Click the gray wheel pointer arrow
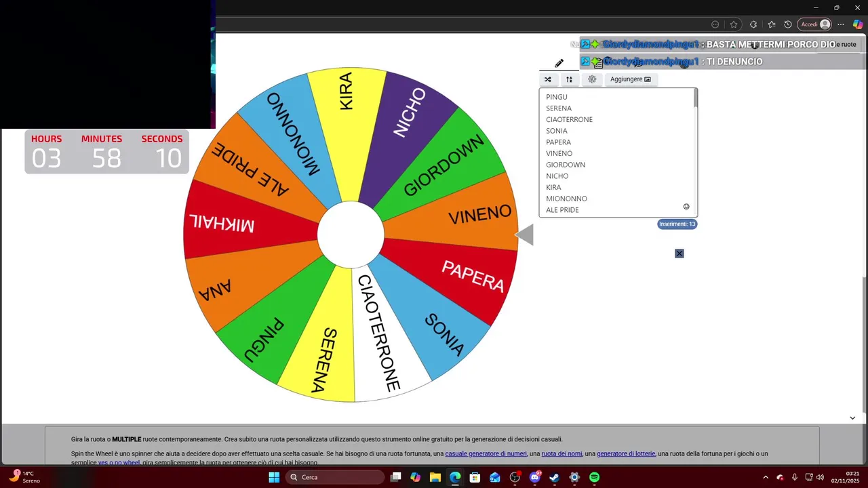The height and width of the screenshot is (488, 868). 524,235
